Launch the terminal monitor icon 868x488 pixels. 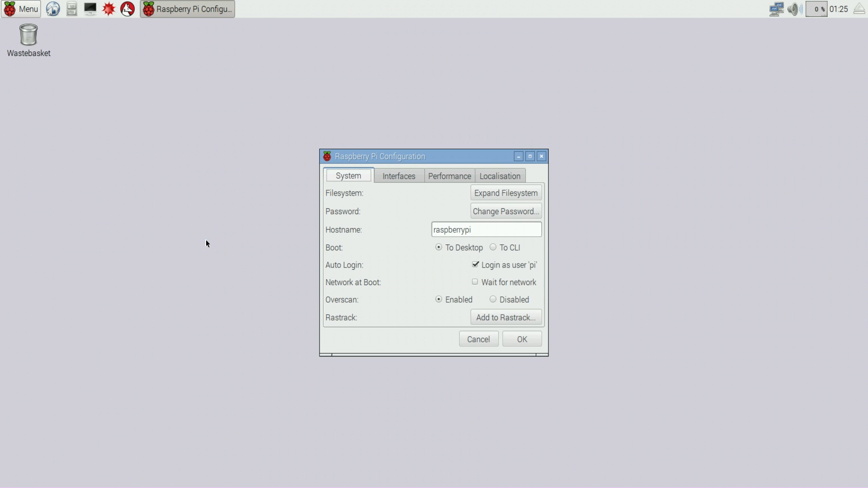tap(90, 9)
